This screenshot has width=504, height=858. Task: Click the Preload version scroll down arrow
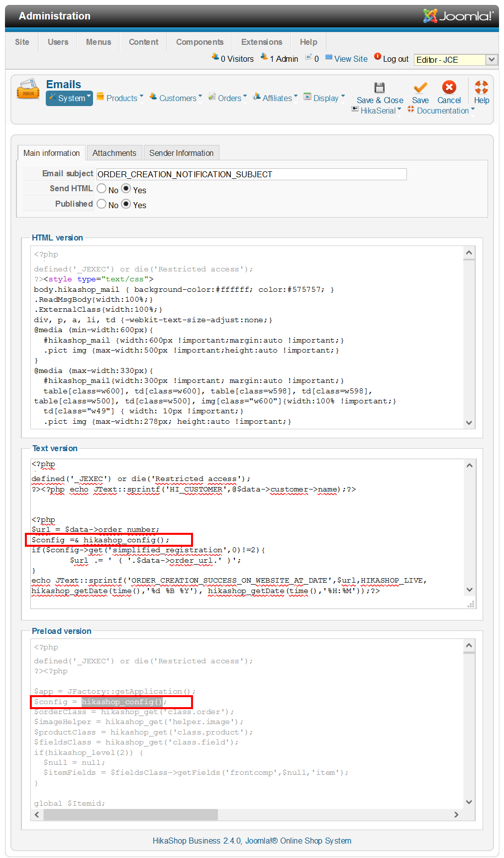(469, 802)
